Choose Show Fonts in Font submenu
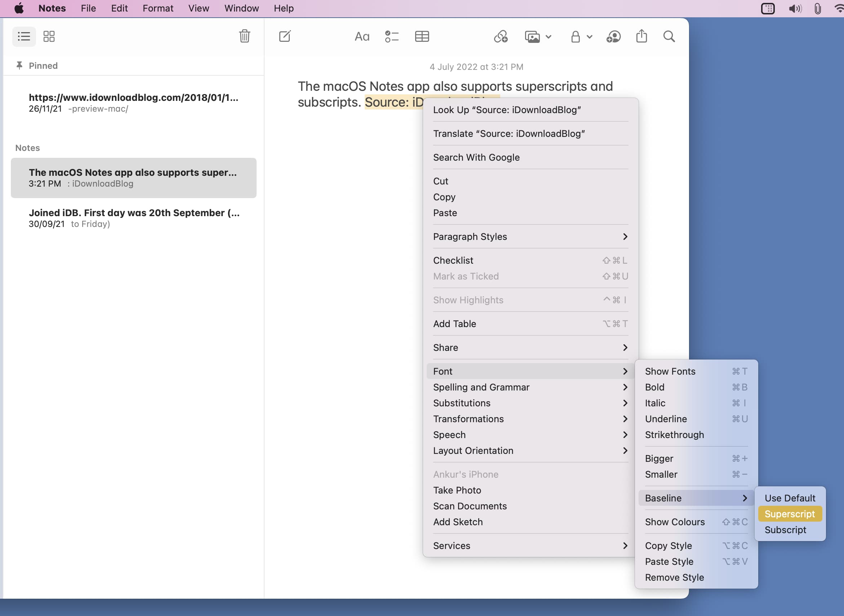This screenshot has width=844, height=616. pos(696,371)
